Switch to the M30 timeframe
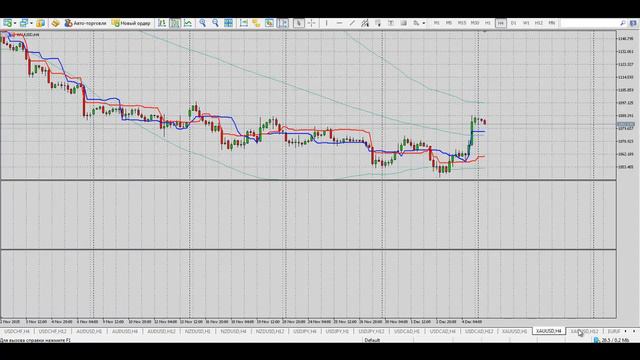 point(475,23)
